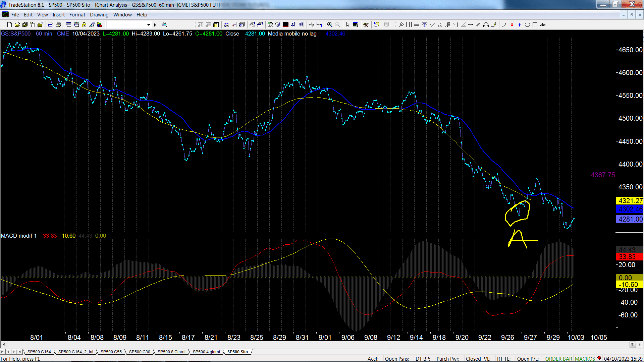Open the Edit menu
644x362 pixels.
point(28,15)
